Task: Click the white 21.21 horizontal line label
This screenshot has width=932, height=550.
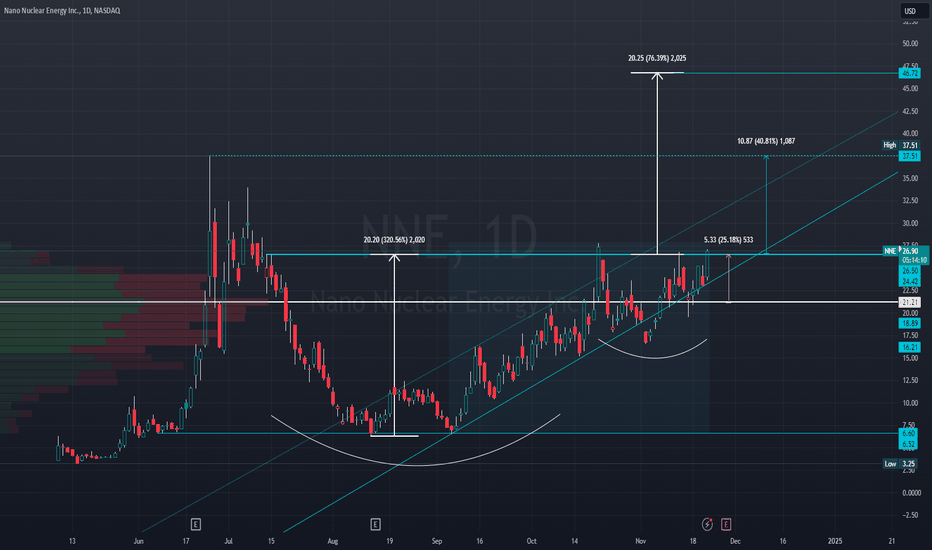Action: [x=909, y=302]
